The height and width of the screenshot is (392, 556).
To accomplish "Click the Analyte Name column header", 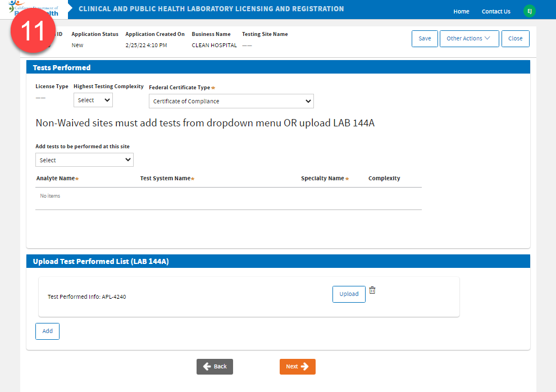I will pos(57,178).
